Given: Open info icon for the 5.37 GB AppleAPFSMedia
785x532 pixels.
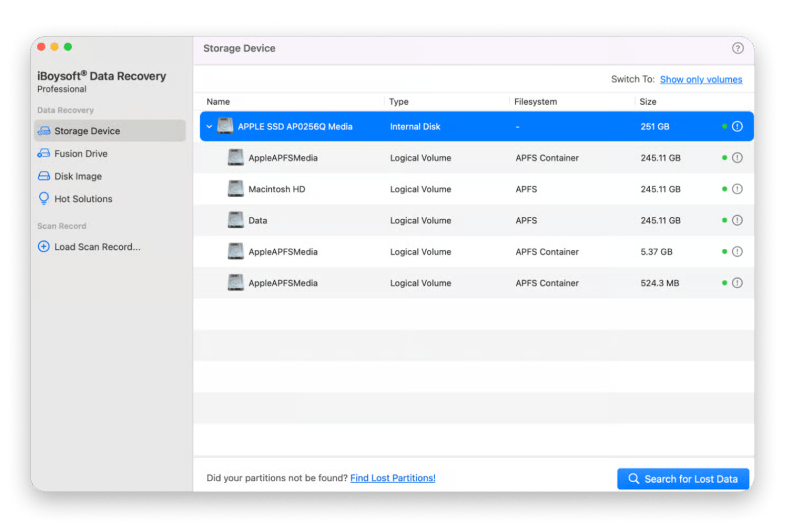Looking at the screenshot, I should [x=737, y=251].
